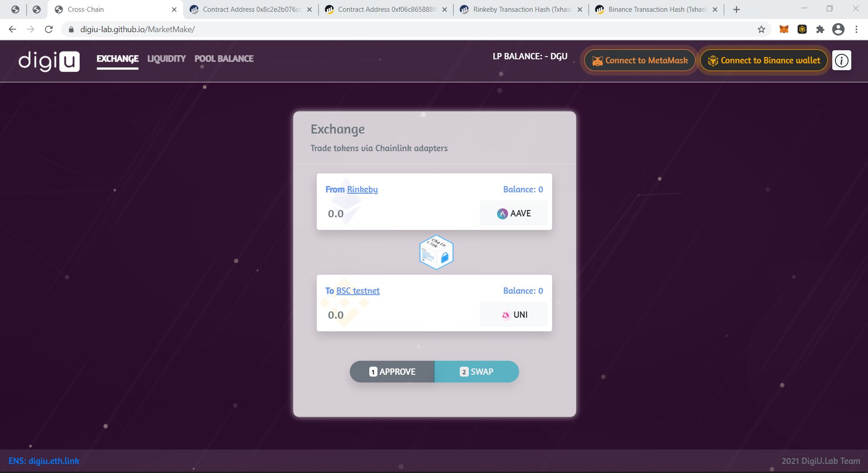The width and height of the screenshot is (868, 473).
Task: Close the Cross-Chain tab
Action: (174, 10)
